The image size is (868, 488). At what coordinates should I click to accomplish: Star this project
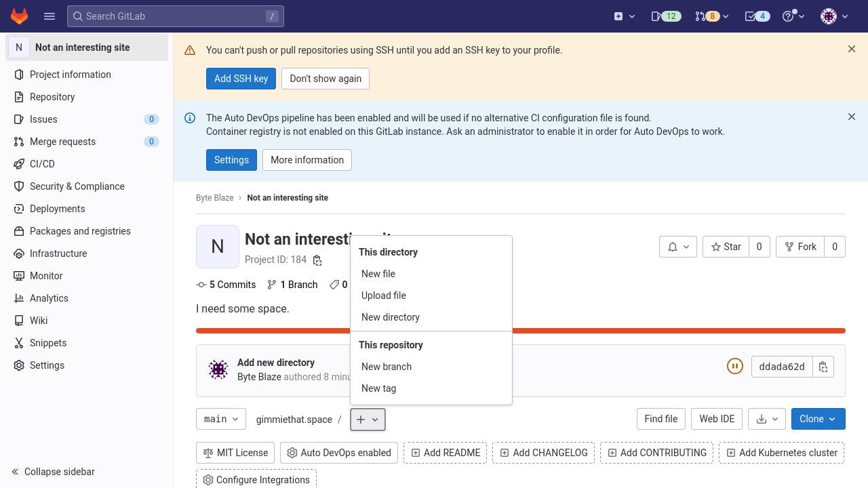[x=726, y=247]
